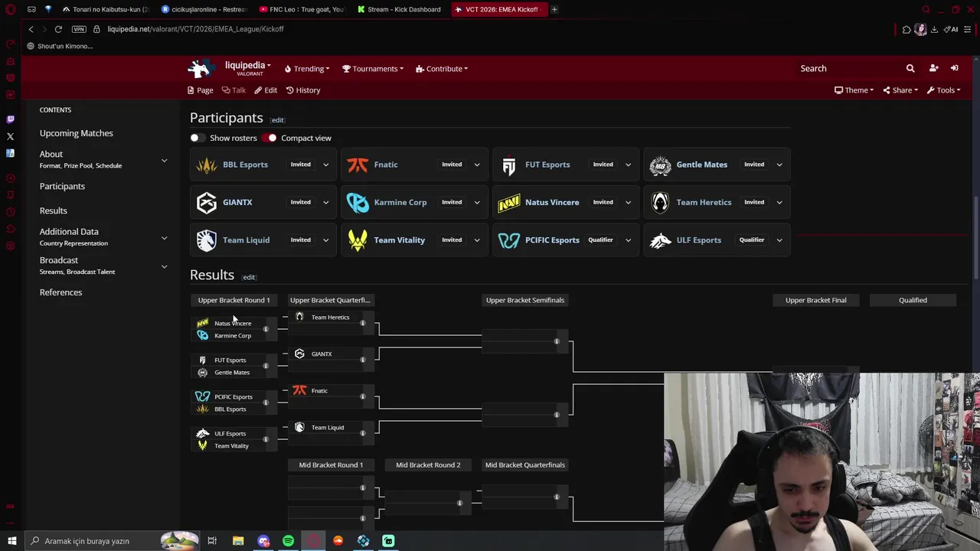Click edit link next to Participants heading
Image resolution: width=980 pixels, height=551 pixels.
click(277, 120)
